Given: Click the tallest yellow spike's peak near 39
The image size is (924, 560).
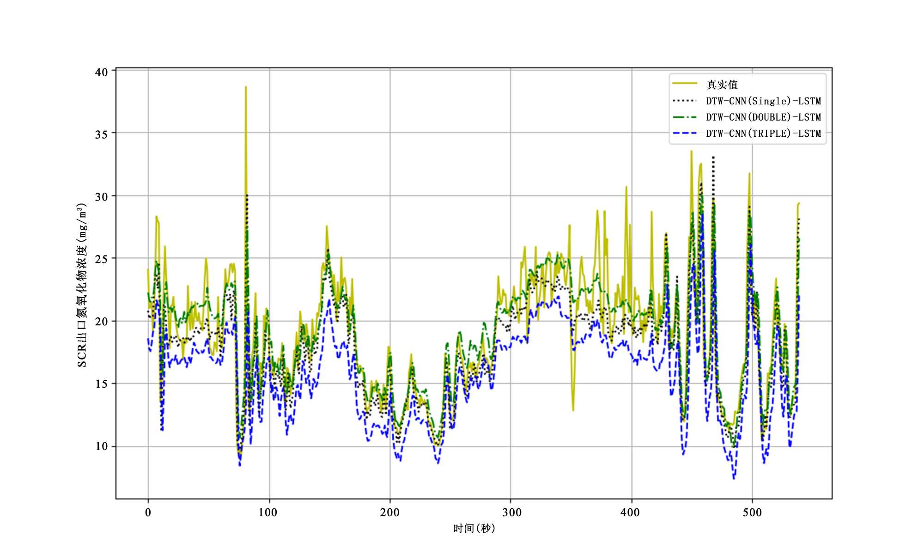Looking at the screenshot, I should [x=246, y=87].
